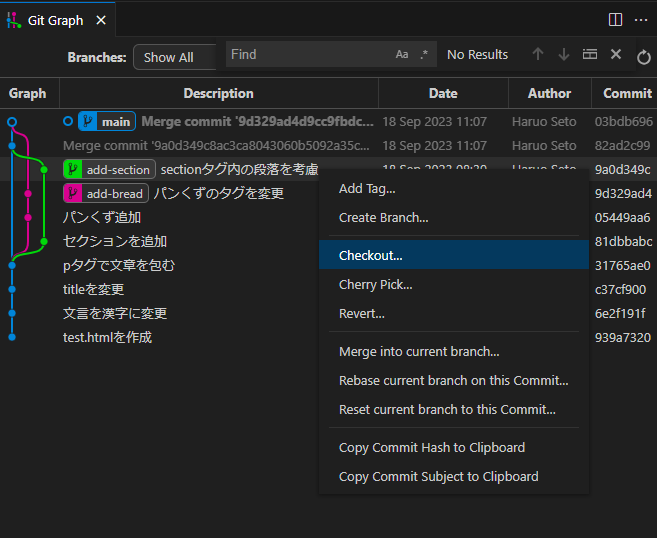657x538 pixels.
Task: Click the pink add-bread branch icon
Action: click(72, 193)
